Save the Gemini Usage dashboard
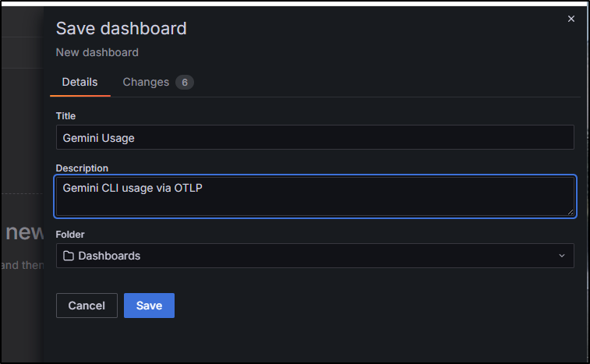The width and height of the screenshot is (590, 364). [x=149, y=306]
